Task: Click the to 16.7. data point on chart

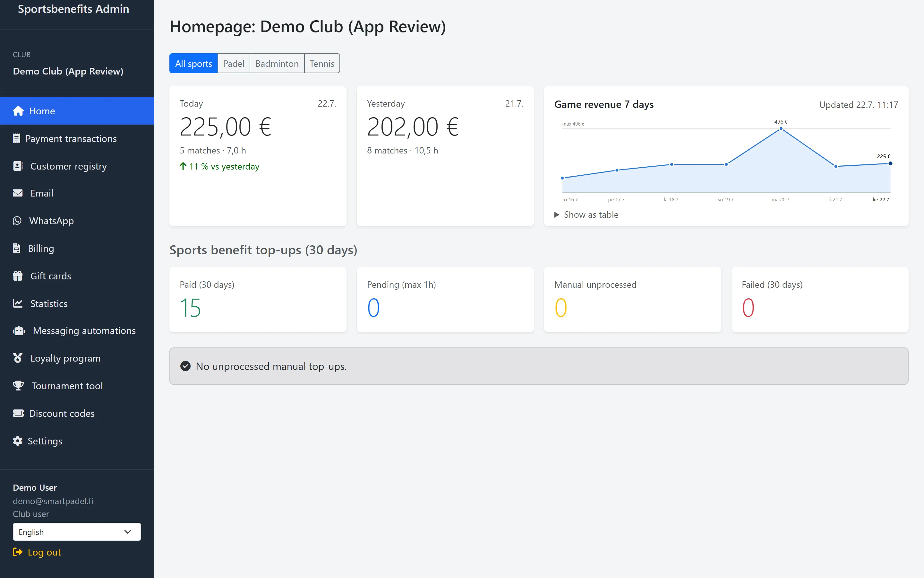Action: coord(562,178)
